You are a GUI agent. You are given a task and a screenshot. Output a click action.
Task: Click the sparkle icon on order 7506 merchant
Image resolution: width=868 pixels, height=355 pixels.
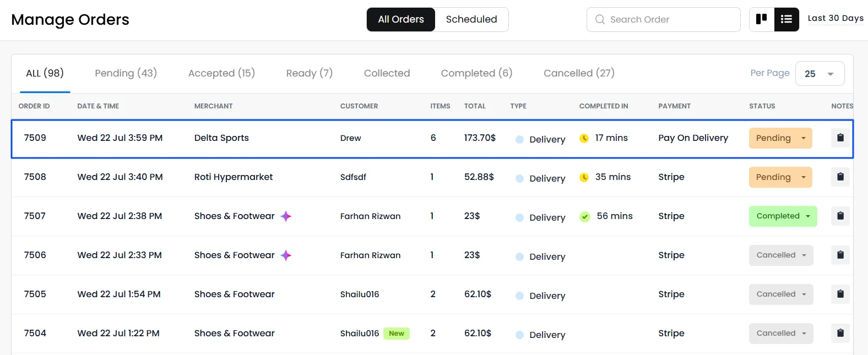(286, 255)
